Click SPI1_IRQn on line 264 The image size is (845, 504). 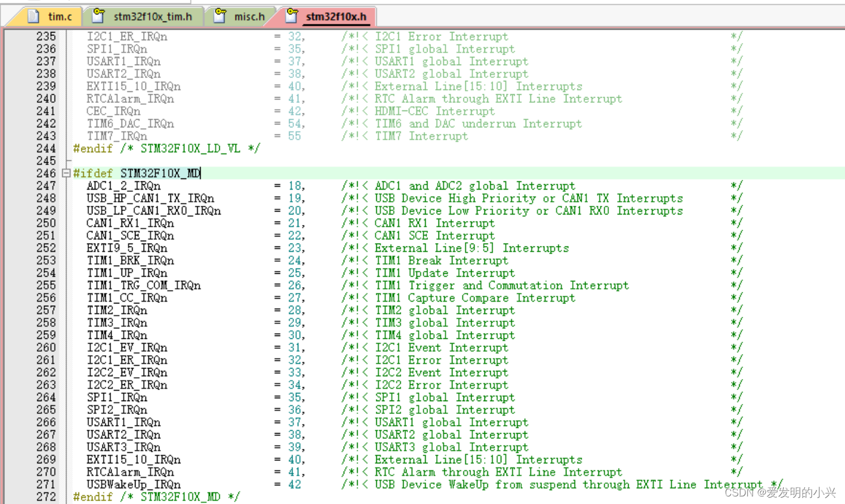[117, 397]
